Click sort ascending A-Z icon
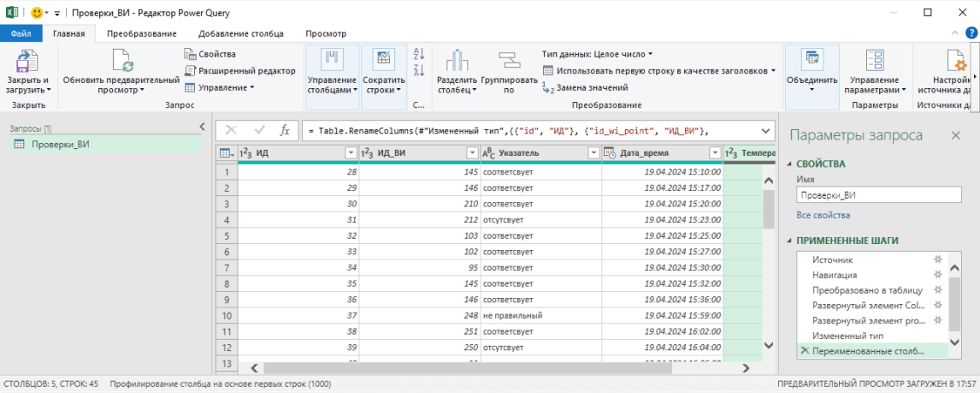 tap(419, 54)
